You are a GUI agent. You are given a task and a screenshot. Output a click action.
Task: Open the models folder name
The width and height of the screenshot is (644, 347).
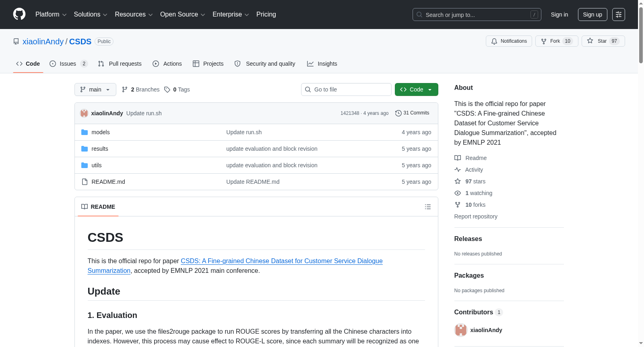101,132
